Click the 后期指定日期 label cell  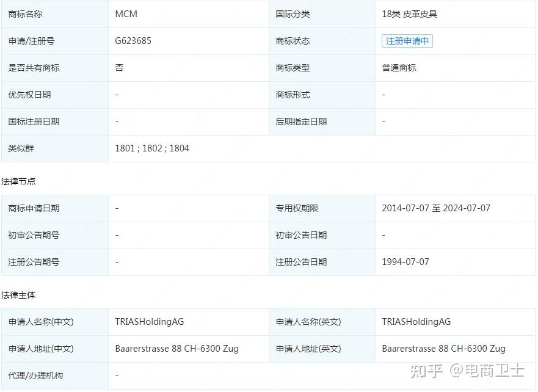322,122
